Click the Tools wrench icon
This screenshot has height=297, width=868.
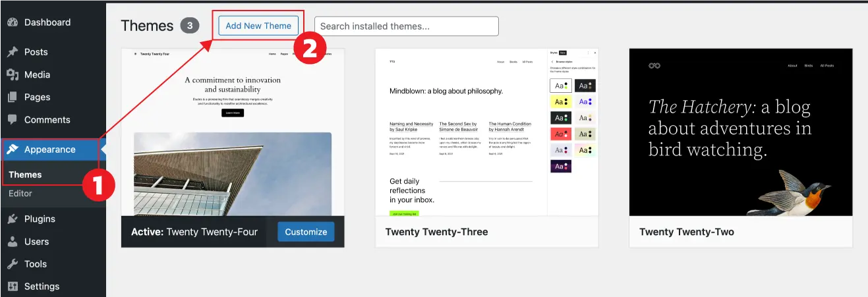tap(12, 264)
